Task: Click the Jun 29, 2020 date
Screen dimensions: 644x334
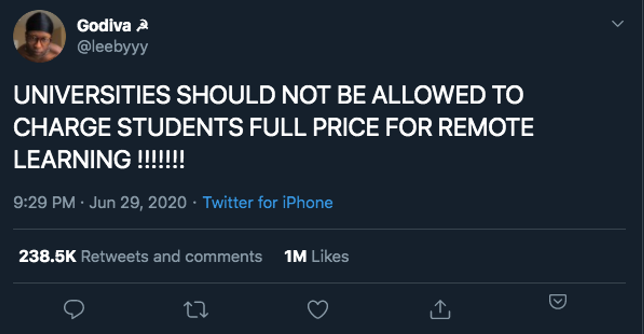Action: pos(138,203)
